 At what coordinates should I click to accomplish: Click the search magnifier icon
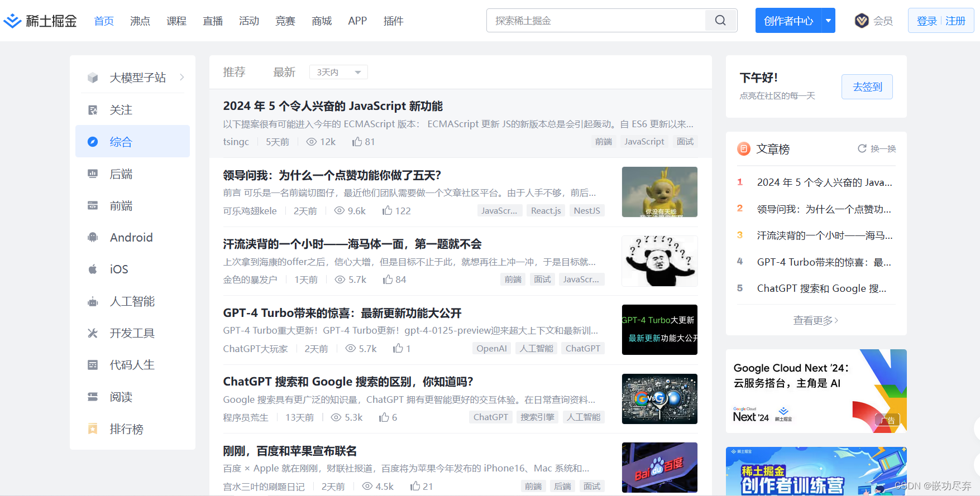[720, 21]
